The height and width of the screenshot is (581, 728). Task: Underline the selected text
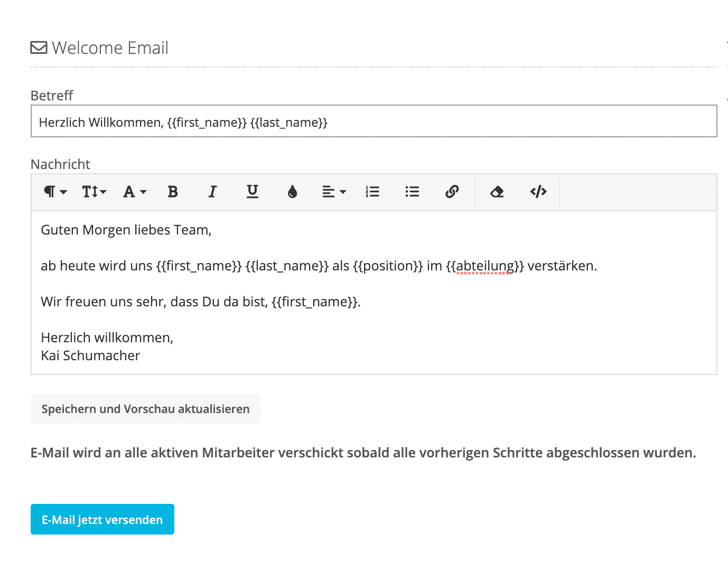[253, 192]
